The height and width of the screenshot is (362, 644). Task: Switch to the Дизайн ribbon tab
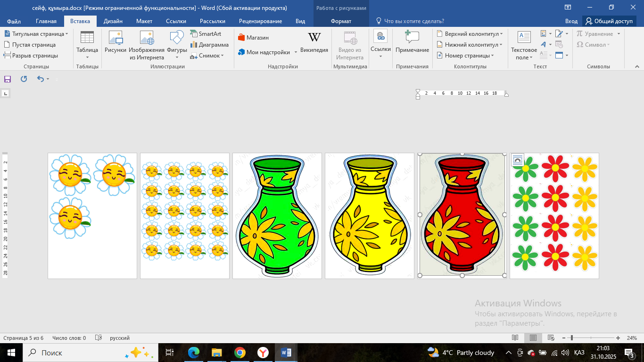(x=113, y=21)
